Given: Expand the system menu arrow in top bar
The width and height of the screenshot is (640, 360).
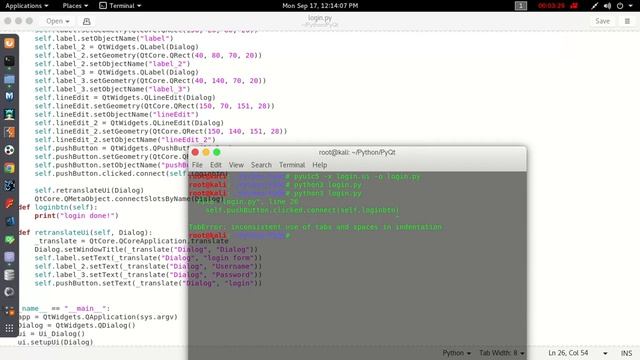Looking at the screenshot, I should (631, 6).
